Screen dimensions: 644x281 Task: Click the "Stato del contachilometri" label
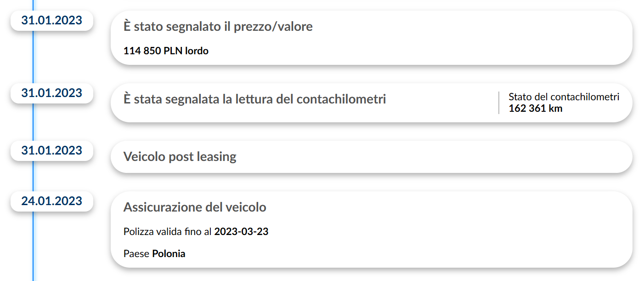pyautogui.click(x=564, y=97)
